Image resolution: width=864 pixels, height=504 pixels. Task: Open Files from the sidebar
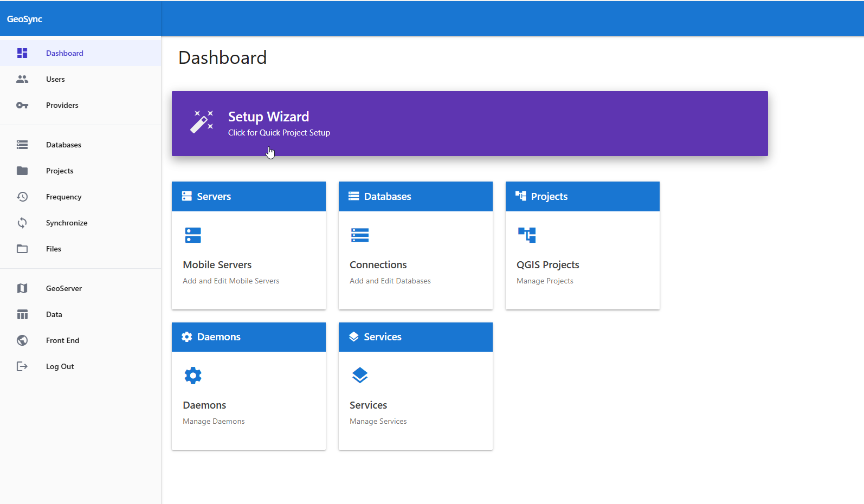click(81, 249)
